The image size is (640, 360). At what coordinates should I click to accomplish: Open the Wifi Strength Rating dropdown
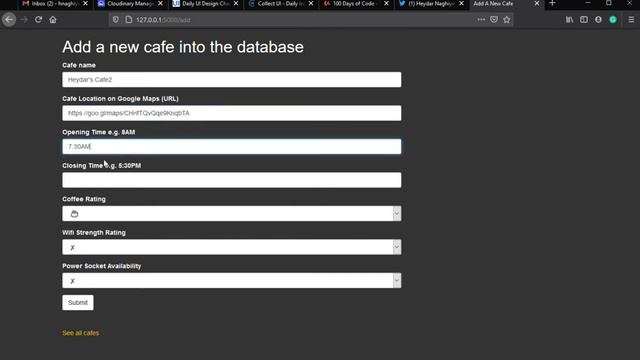[x=231, y=247]
